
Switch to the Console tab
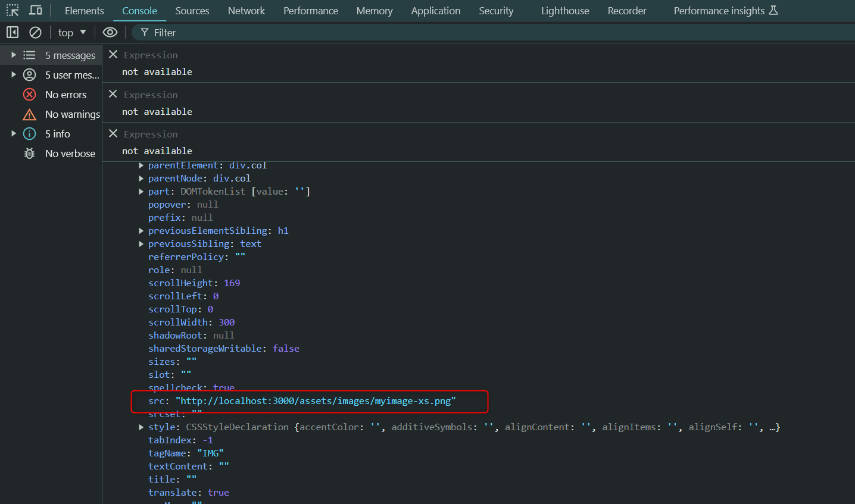pos(139,11)
